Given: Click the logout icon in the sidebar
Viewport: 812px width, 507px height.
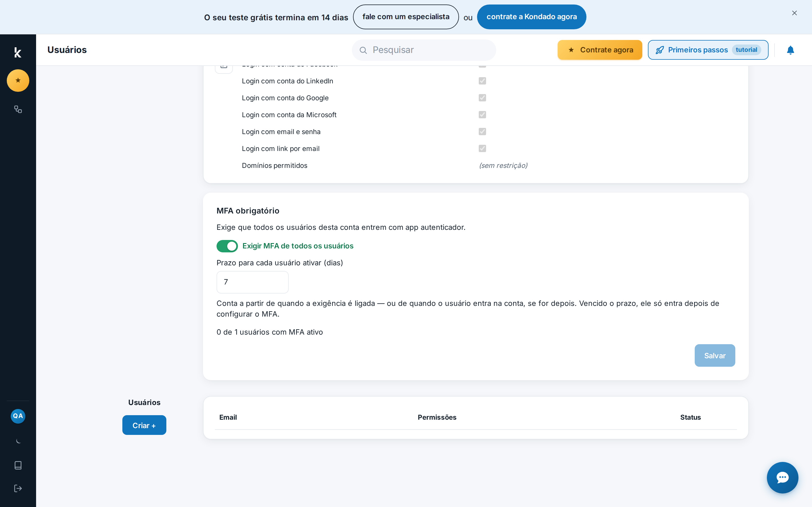Looking at the screenshot, I should pyautogui.click(x=18, y=488).
